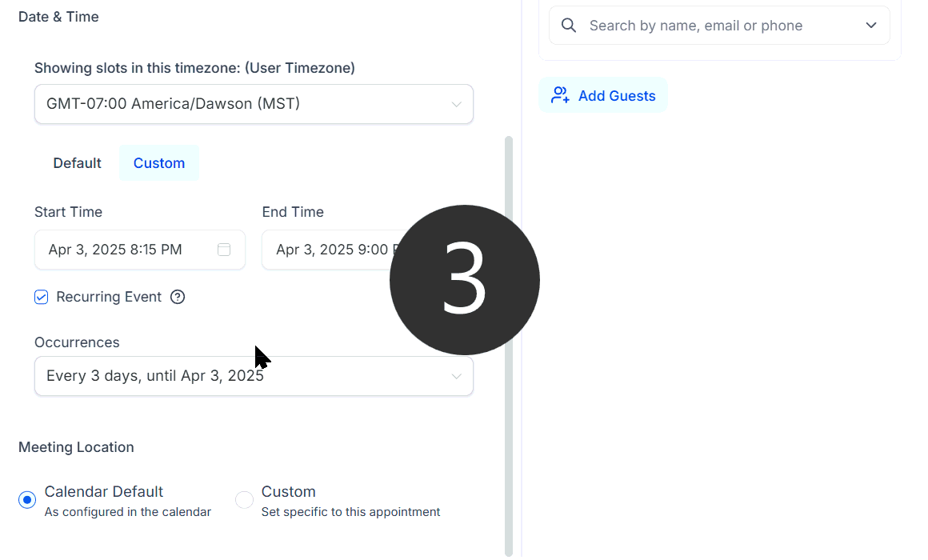Select the Calendar Default radio button

coord(26,499)
